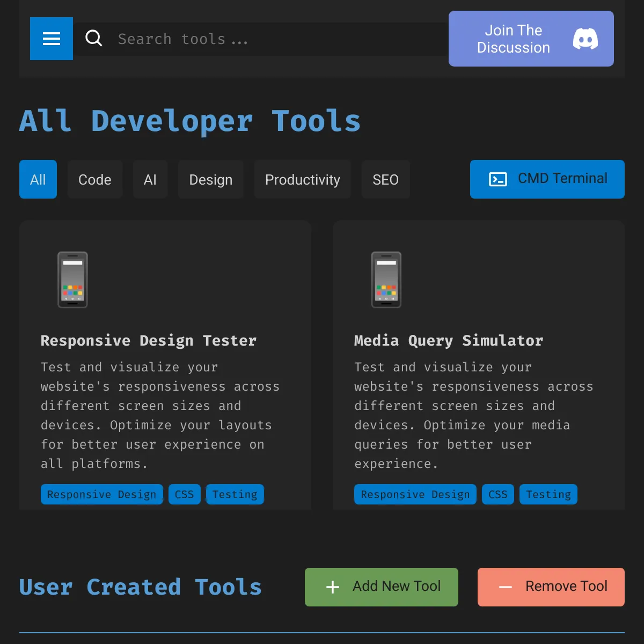Click the minus icon on Remove Tool

coord(505,587)
